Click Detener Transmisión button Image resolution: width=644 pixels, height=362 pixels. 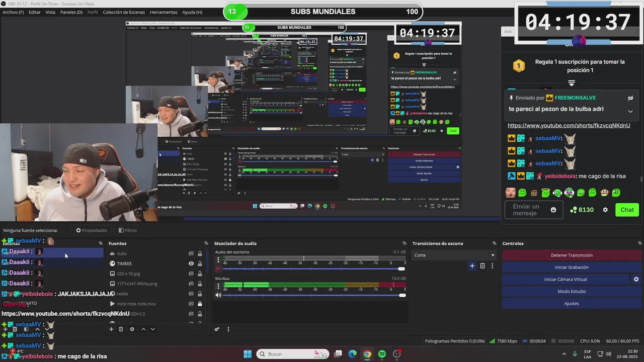572,255
